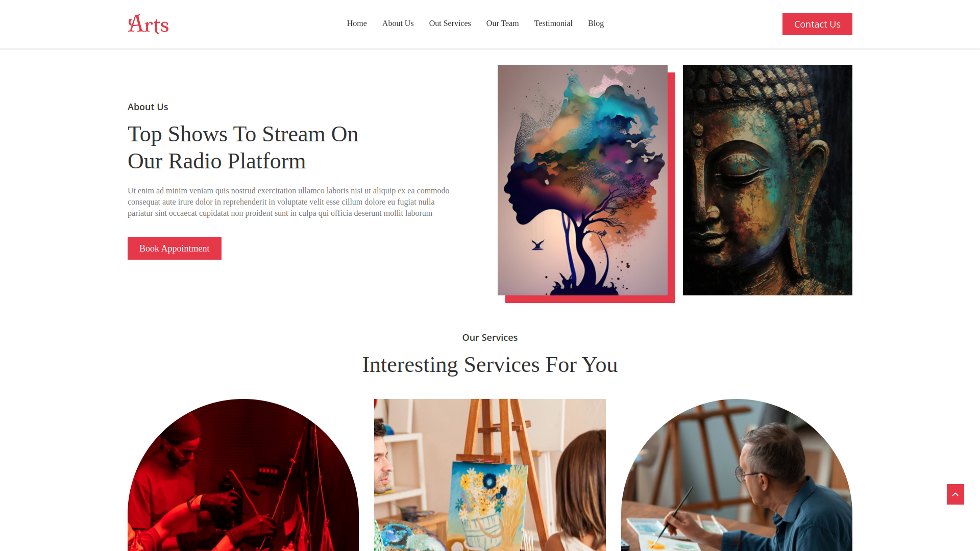Select the easel flower painting service image
Viewport: 980px width, 551px height.
490,475
